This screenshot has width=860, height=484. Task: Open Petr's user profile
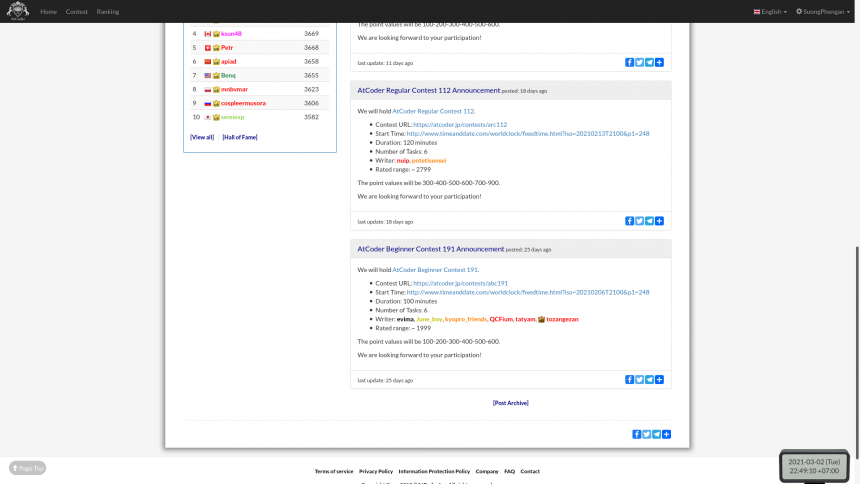227,48
